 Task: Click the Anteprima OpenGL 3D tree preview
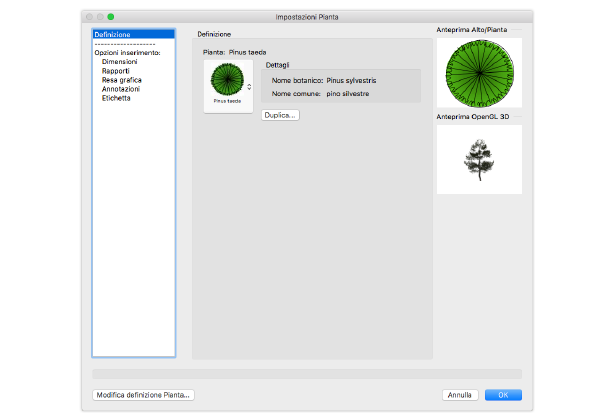pos(479,160)
